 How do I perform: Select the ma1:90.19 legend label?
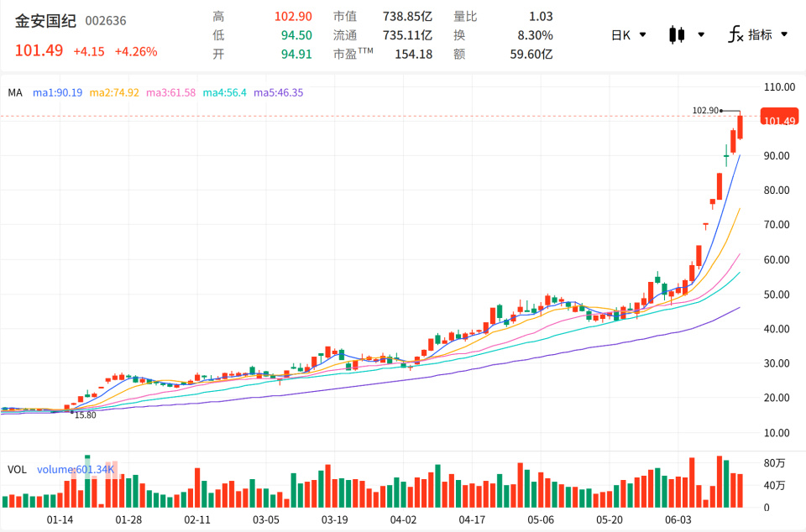pyautogui.click(x=58, y=93)
